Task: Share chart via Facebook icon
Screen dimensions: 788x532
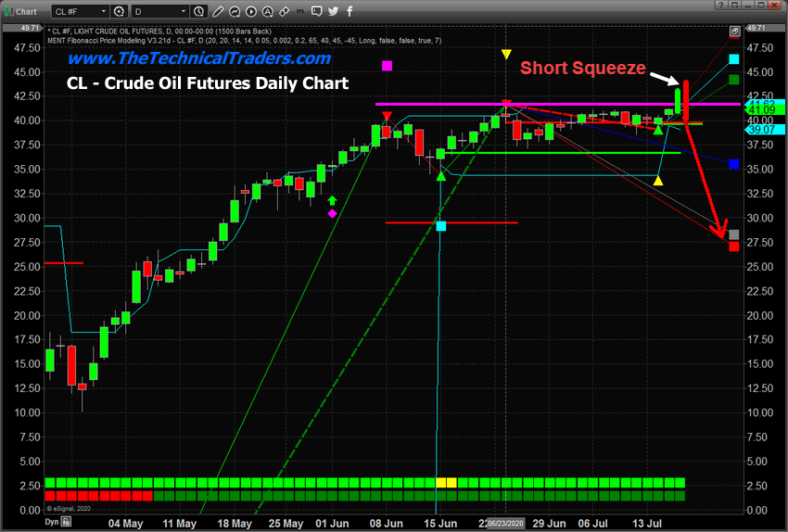Action: click(x=350, y=11)
